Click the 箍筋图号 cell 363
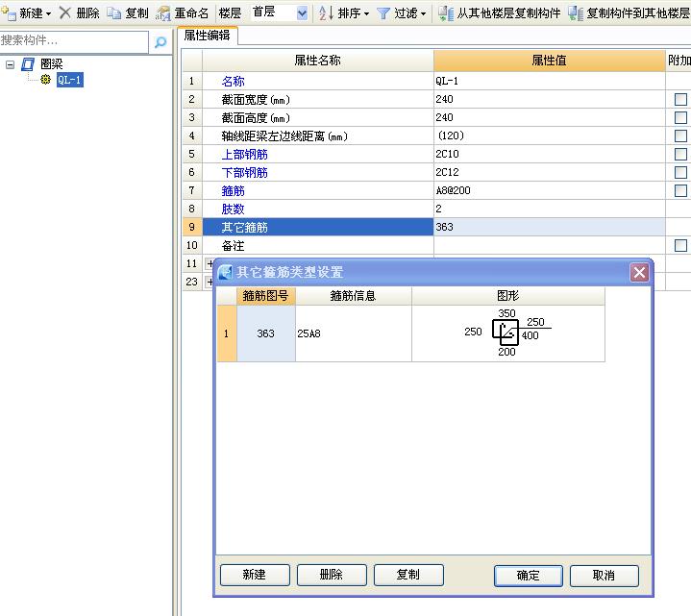691x616 pixels. coord(266,333)
